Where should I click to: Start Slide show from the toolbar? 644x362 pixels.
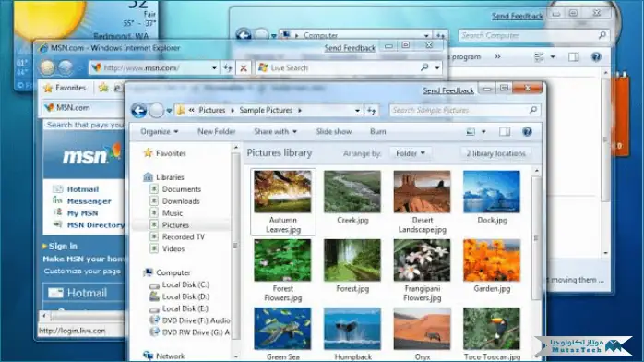(333, 131)
